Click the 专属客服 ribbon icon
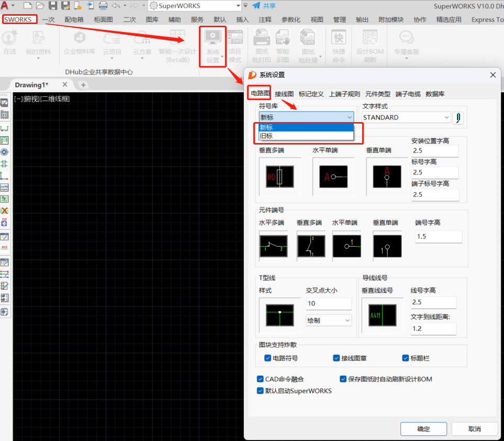The height and width of the screenshot is (441, 504). [x=407, y=44]
